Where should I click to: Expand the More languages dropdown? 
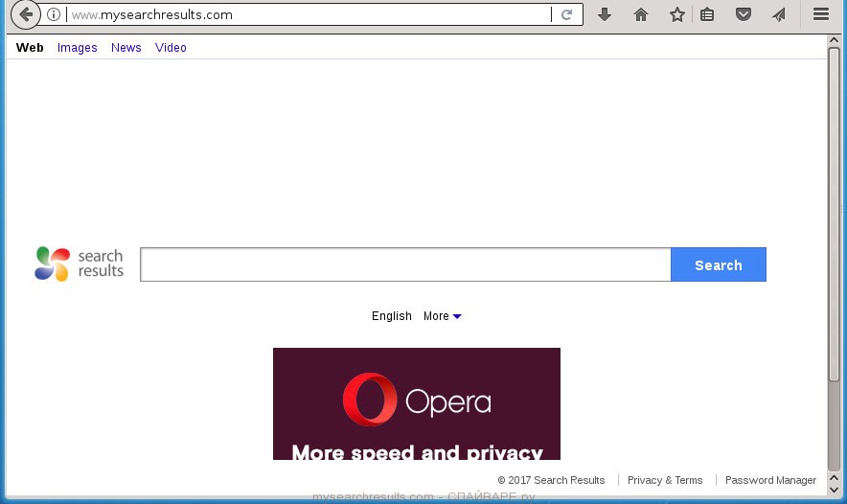[x=442, y=316]
